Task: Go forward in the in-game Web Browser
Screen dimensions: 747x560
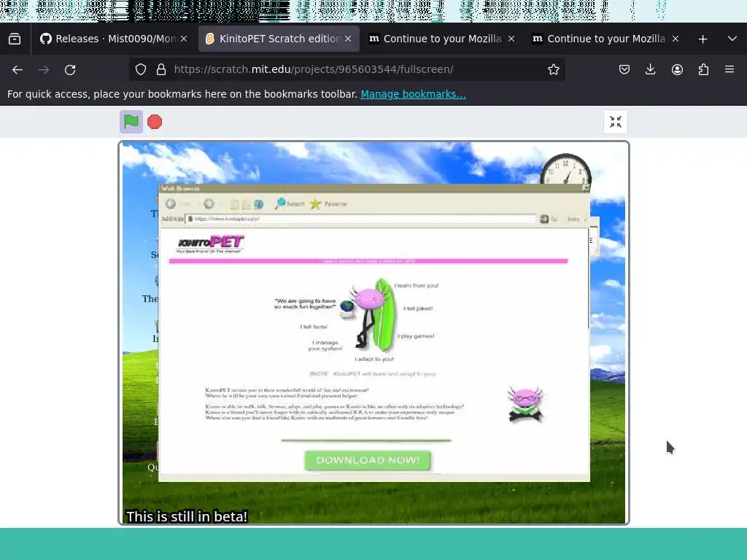Action: (209, 204)
